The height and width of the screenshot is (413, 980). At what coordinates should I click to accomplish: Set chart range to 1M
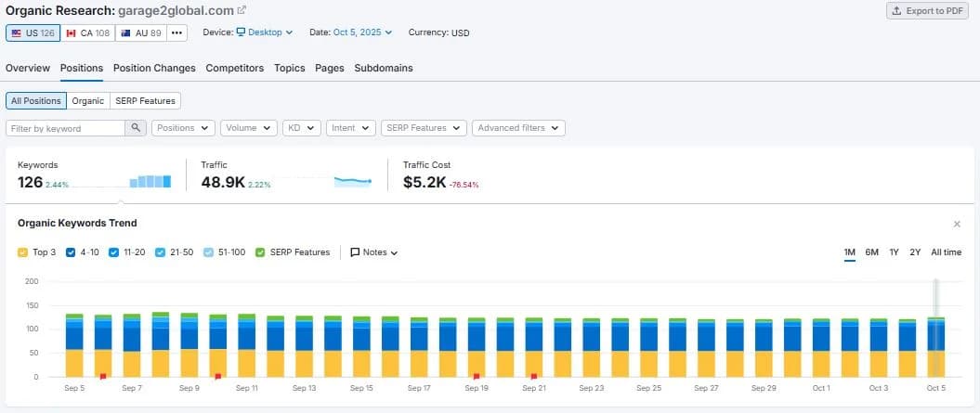coord(849,252)
